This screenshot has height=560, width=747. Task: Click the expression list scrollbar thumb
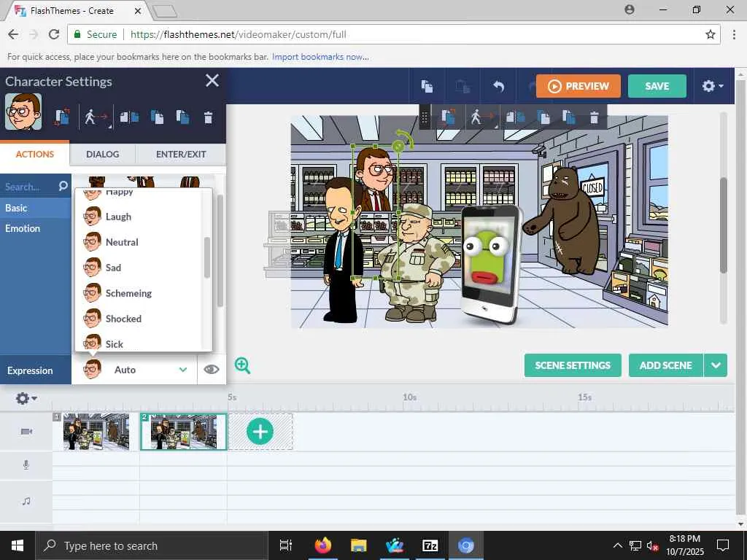(x=206, y=257)
